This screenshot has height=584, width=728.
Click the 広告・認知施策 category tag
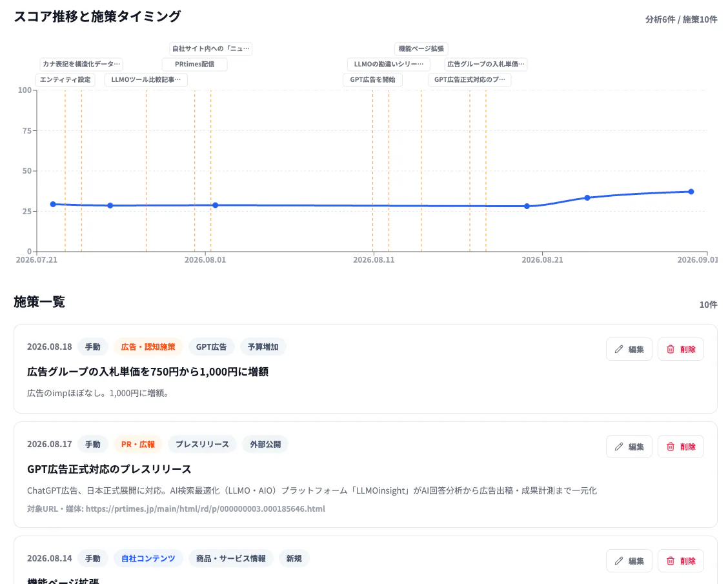click(x=148, y=347)
